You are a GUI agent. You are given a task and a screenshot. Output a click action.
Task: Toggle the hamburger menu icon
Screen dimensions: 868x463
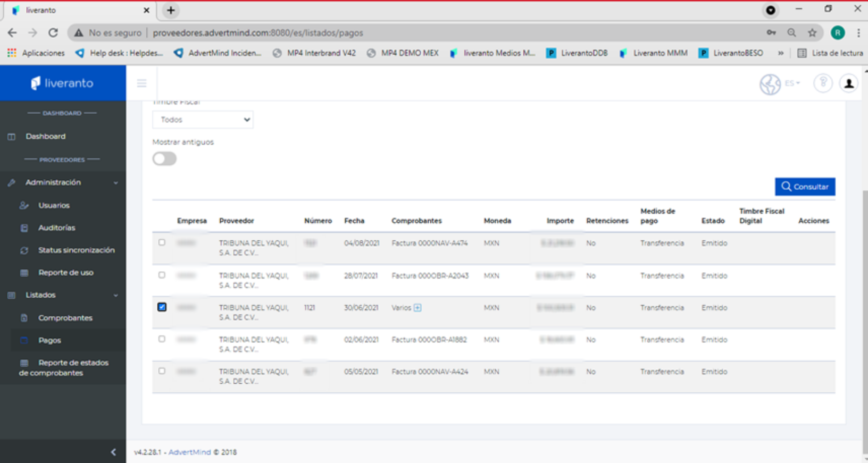(141, 83)
